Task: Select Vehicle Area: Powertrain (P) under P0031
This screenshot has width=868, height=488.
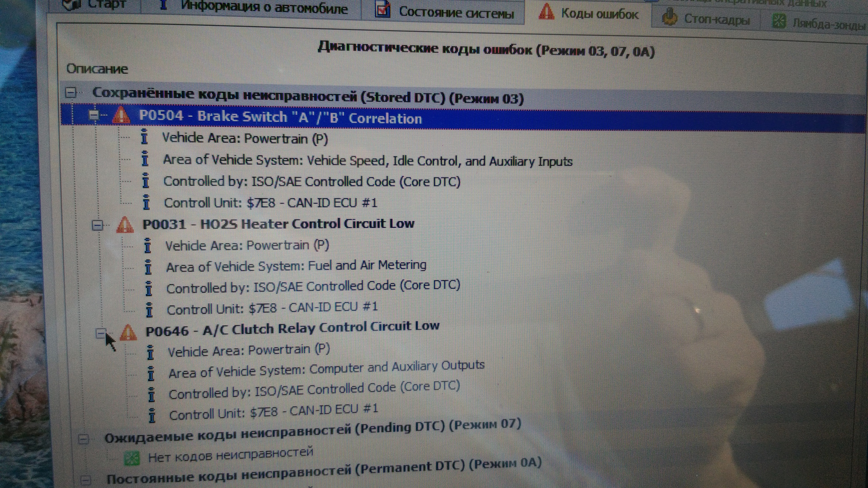Action: pos(247,245)
